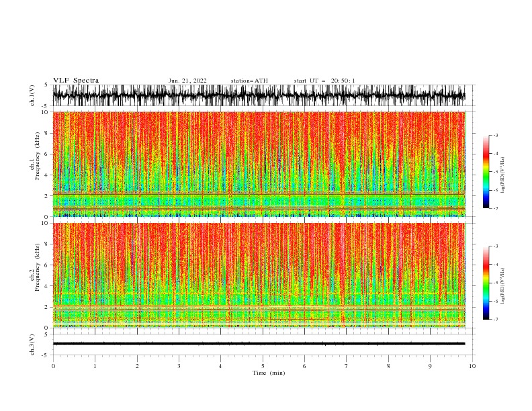
Task: Click the "station=ATH" header label
Action: pyautogui.click(x=249, y=81)
